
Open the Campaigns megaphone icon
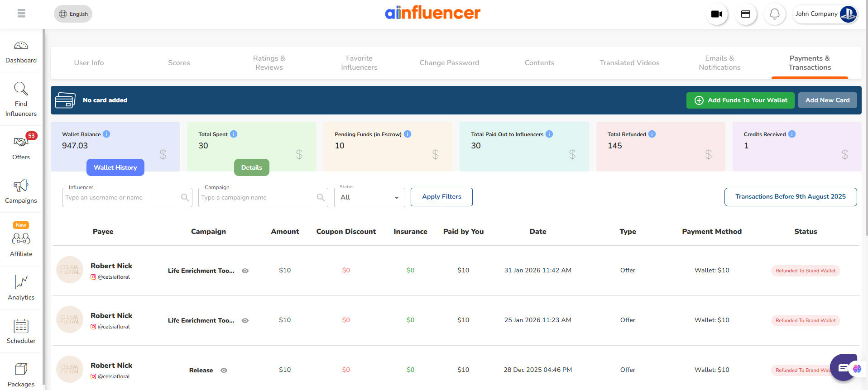pyautogui.click(x=21, y=185)
